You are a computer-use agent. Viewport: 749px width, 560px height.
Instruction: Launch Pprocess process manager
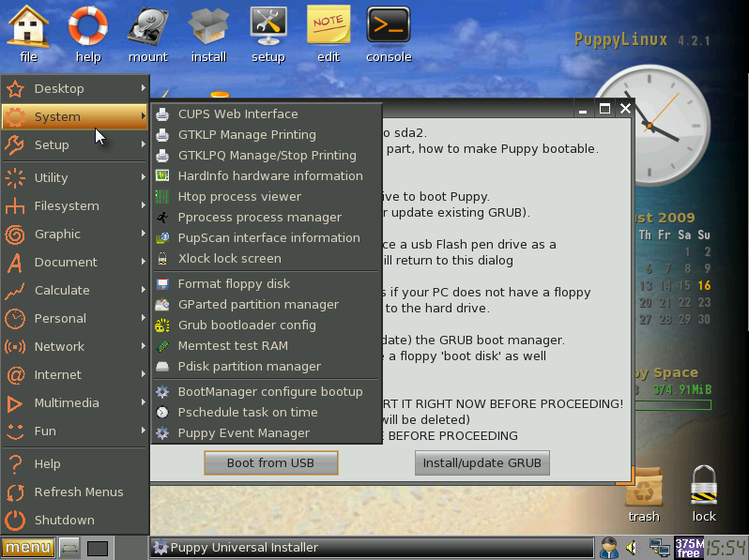pos(267,218)
